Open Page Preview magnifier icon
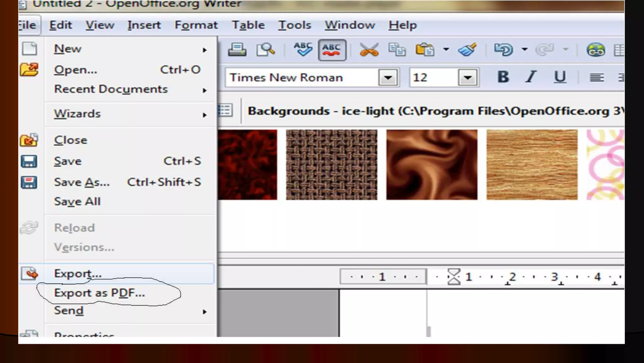Screen dimensions: 644x363 pos(266,50)
